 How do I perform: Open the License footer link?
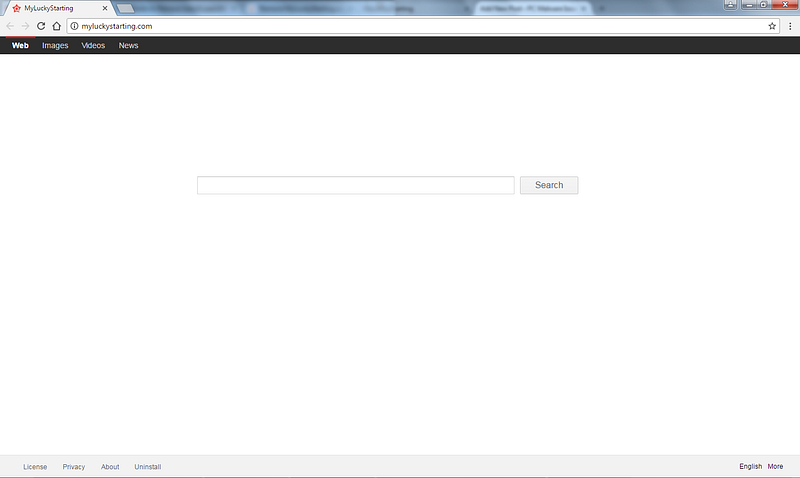tap(35, 467)
